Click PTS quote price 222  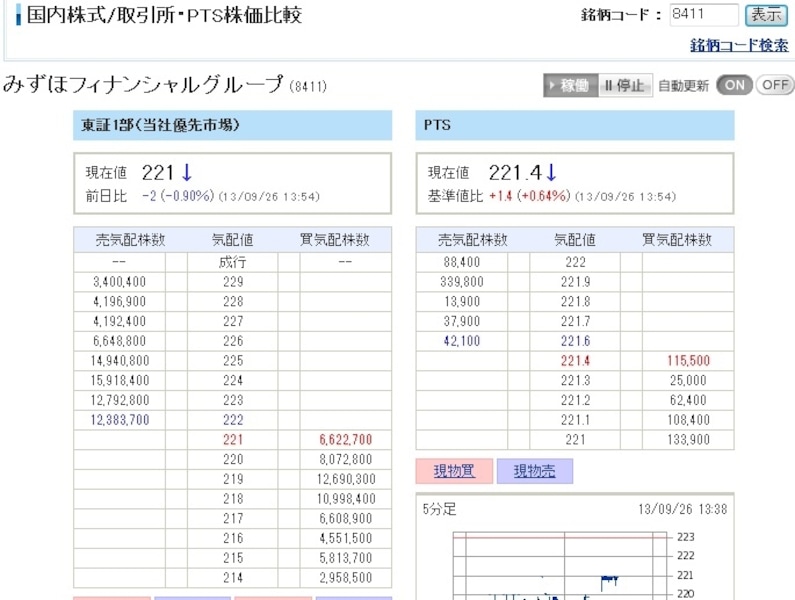point(575,262)
